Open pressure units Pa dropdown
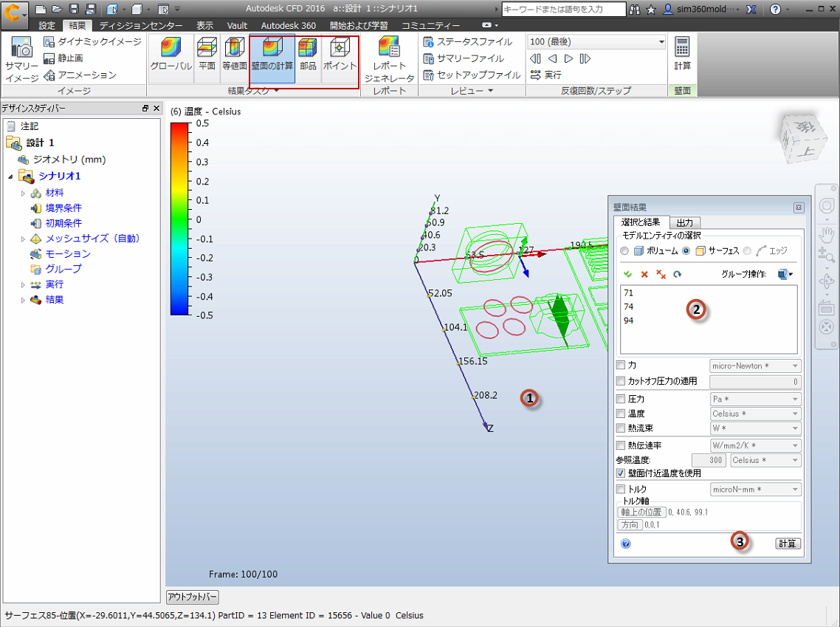 pos(755,400)
